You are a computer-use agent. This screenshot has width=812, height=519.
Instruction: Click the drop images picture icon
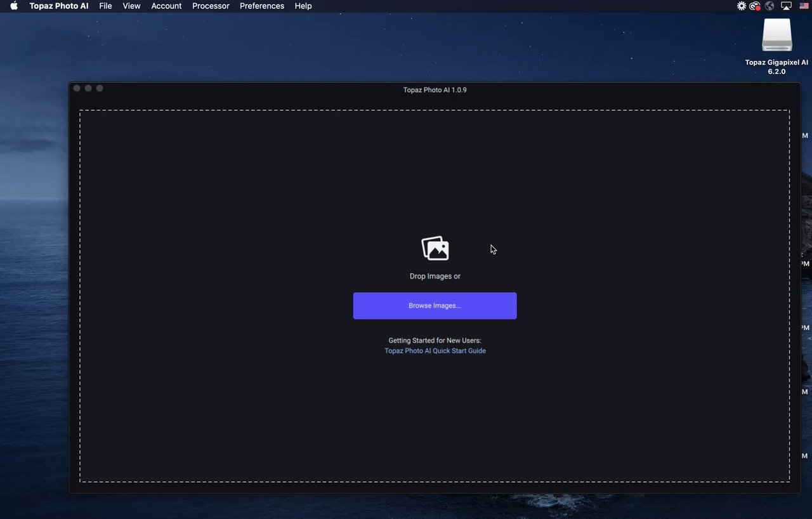click(x=435, y=248)
